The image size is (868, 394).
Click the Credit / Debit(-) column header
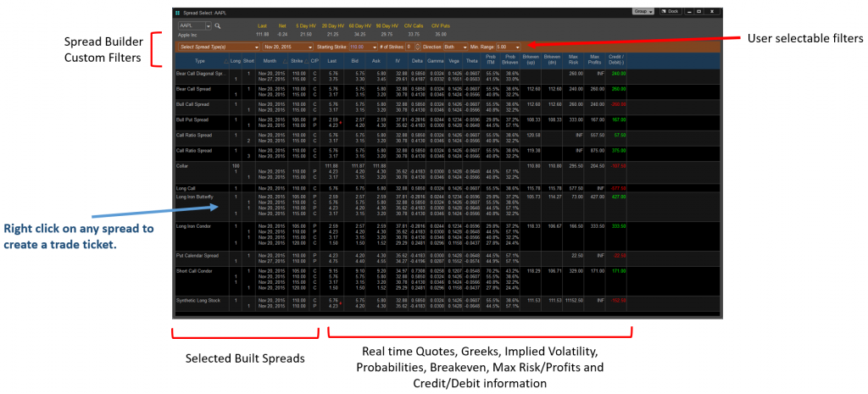point(619,61)
